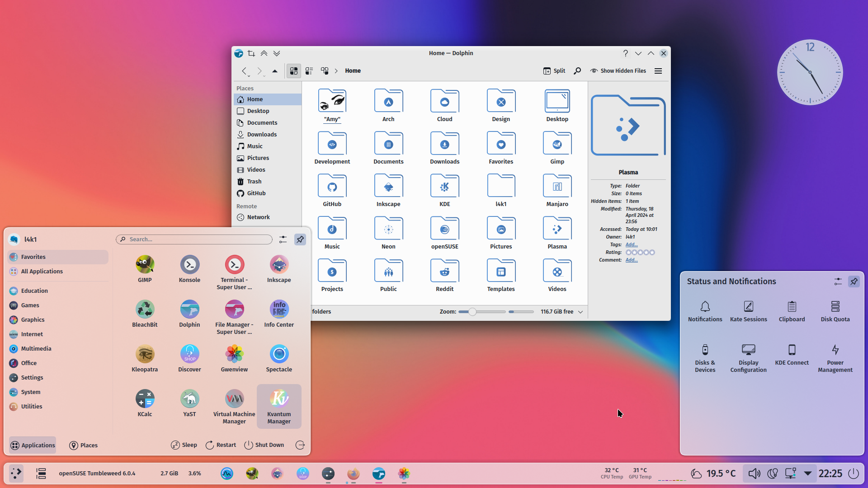The height and width of the screenshot is (488, 868).
Task: Launch KCalc calculator
Action: [x=145, y=404]
